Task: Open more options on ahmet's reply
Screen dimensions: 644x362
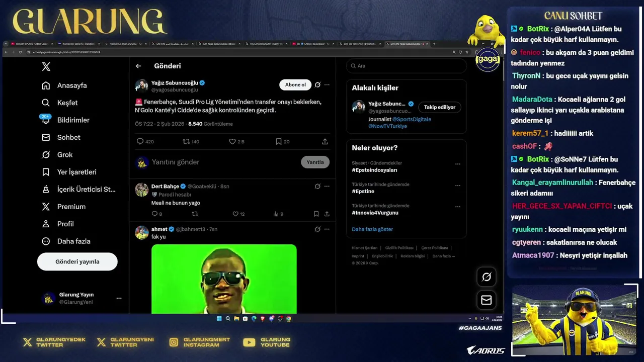Action: point(327,229)
